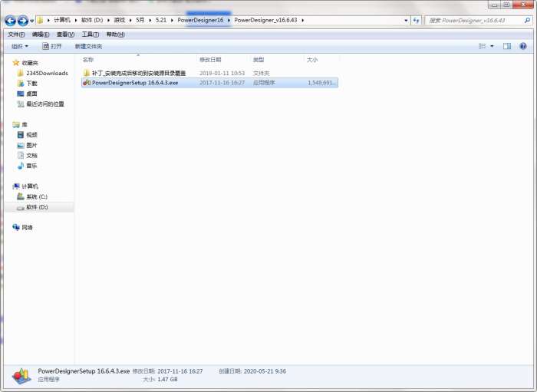Click 计算机 in the address breadcrumb
Viewport: 537px width, 392px height.
(61, 20)
